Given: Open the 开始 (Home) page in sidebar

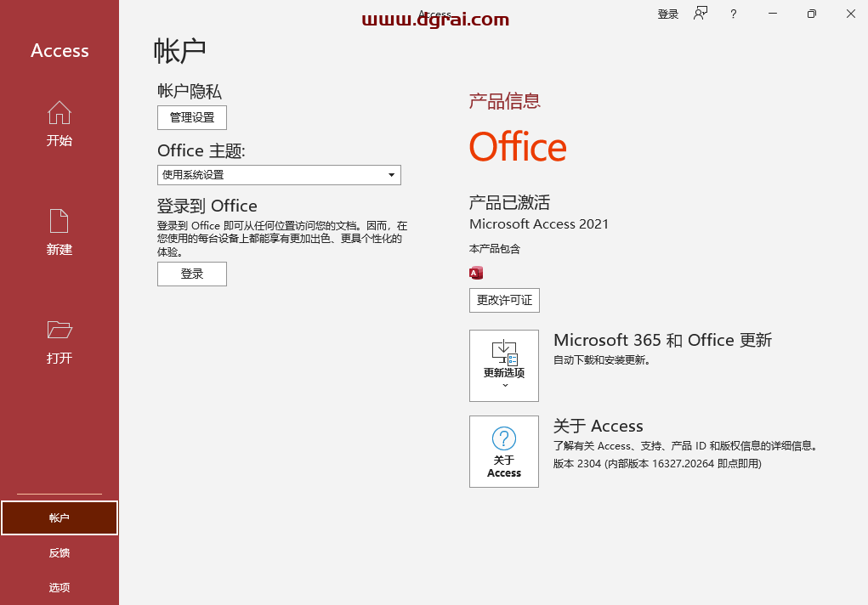Looking at the screenshot, I should click(x=60, y=124).
